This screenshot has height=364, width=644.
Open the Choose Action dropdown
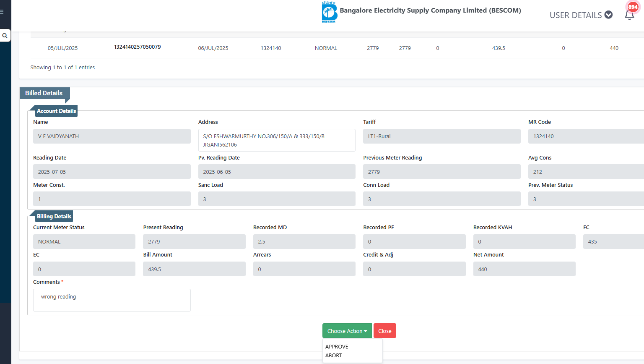point(347,331)
